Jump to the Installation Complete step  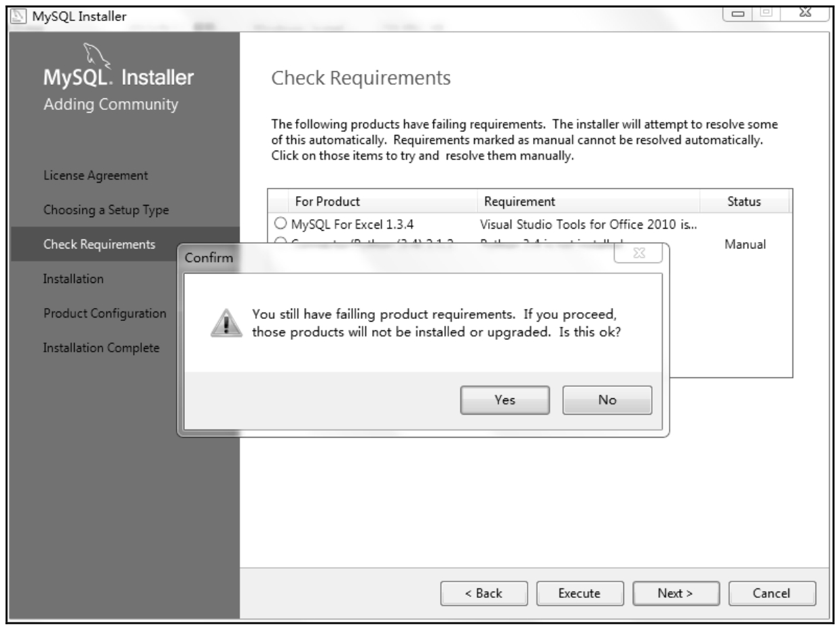pos(101,348)
